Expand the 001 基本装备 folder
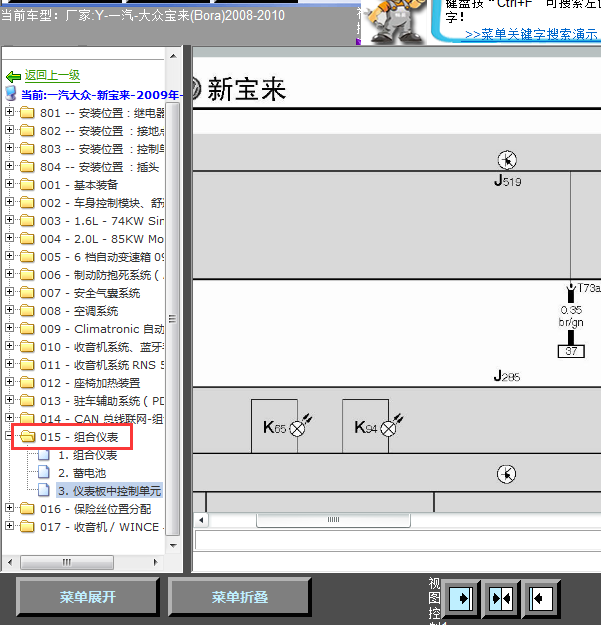 coord(10,184)
